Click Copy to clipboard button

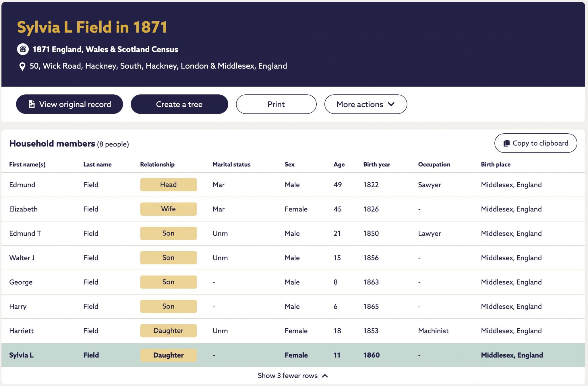tap(536, 143)
